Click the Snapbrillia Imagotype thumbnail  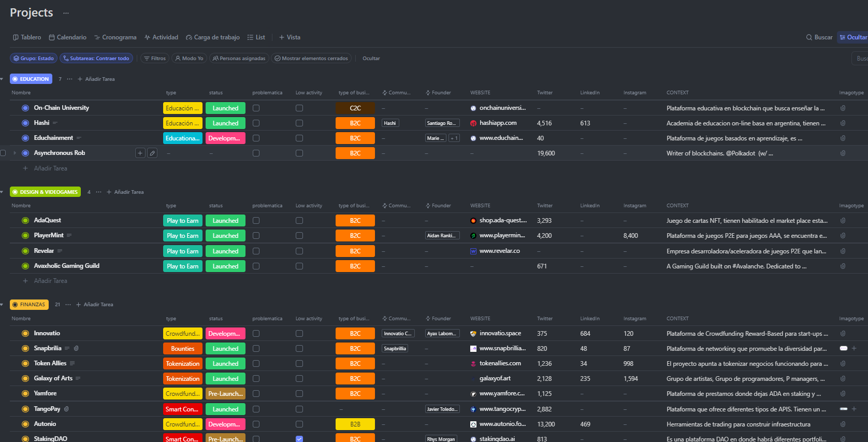click(x=843, y=348)
